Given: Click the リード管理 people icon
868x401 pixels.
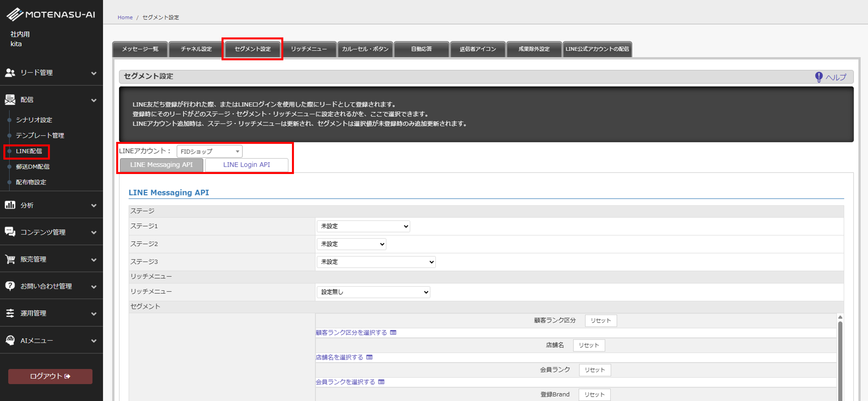Looking at the screenshot, I should (10, 72).
